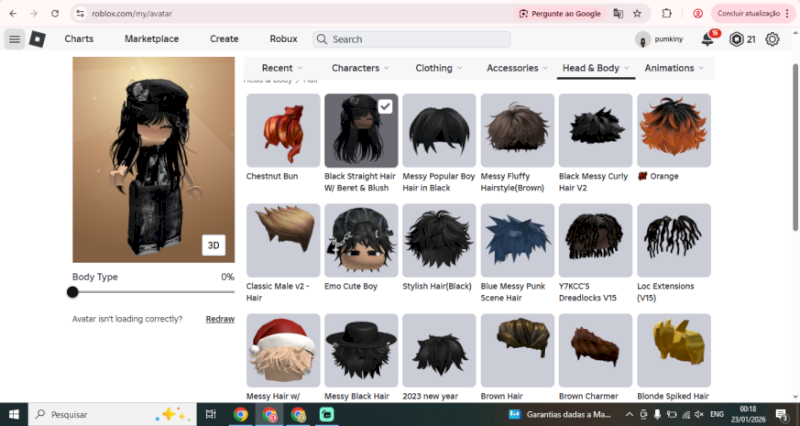Reload the page in the browser

[53, 14]
